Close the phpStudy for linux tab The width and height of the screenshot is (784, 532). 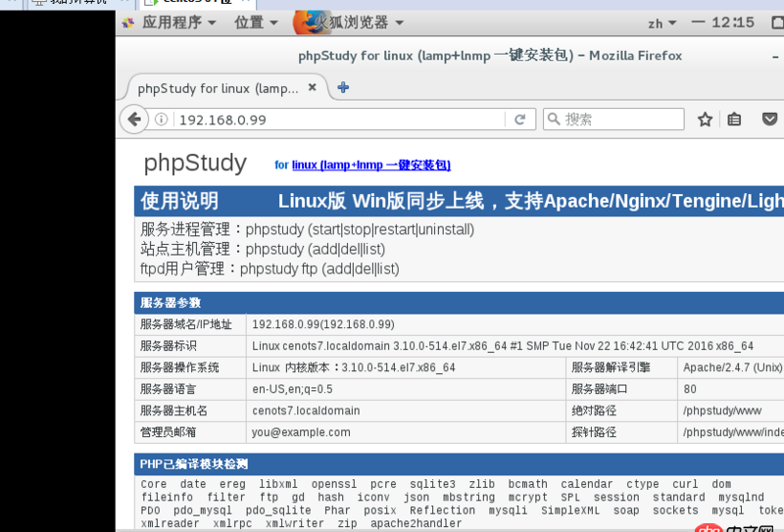click(x=312, y=87)
